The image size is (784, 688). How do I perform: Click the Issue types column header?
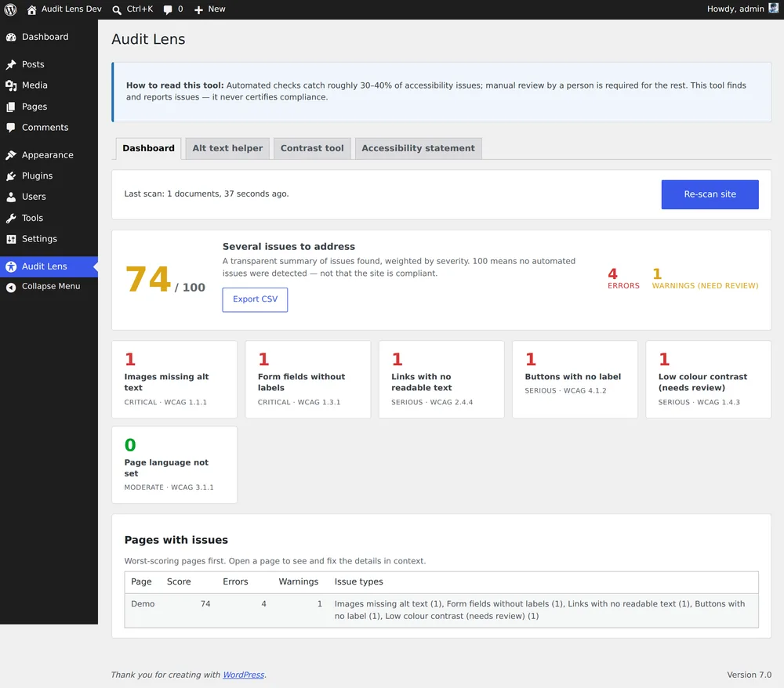(358, 581)
